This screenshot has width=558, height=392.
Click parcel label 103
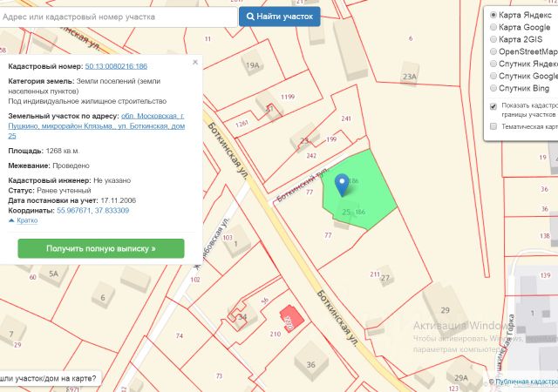(227, 237)
